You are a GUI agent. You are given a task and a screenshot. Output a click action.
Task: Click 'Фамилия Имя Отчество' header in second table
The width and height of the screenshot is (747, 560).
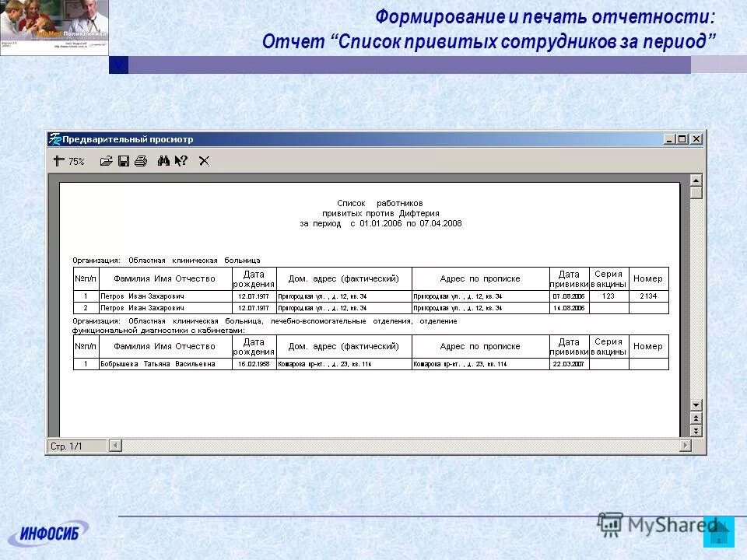click(164, 346)
